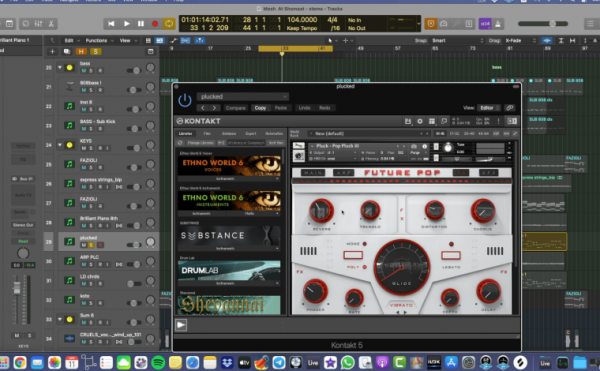Collapse the KEYS track stack triangle
Image resolution: width=600 pixels, height=371 pixels.
pyautogui.click(x=60, y=145)
